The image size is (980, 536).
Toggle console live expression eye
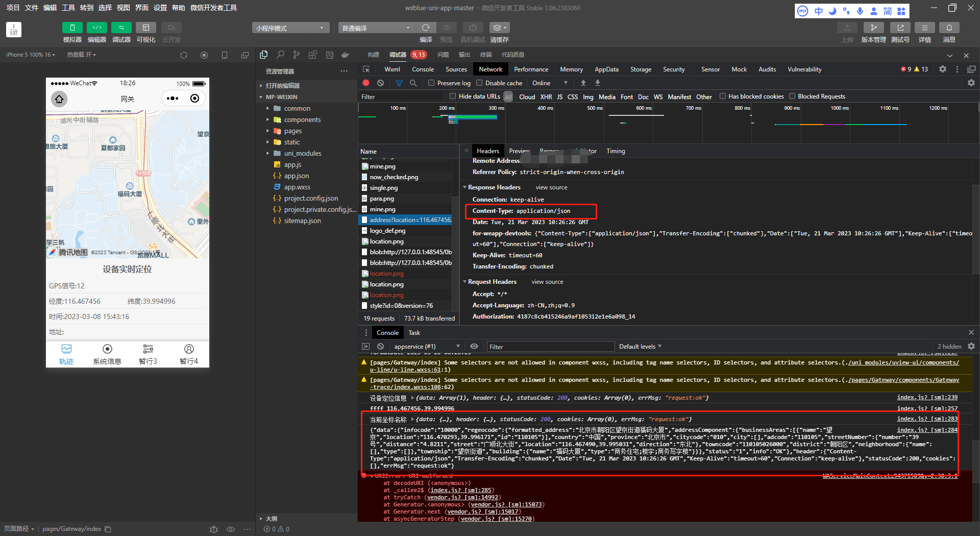point(474,346)
